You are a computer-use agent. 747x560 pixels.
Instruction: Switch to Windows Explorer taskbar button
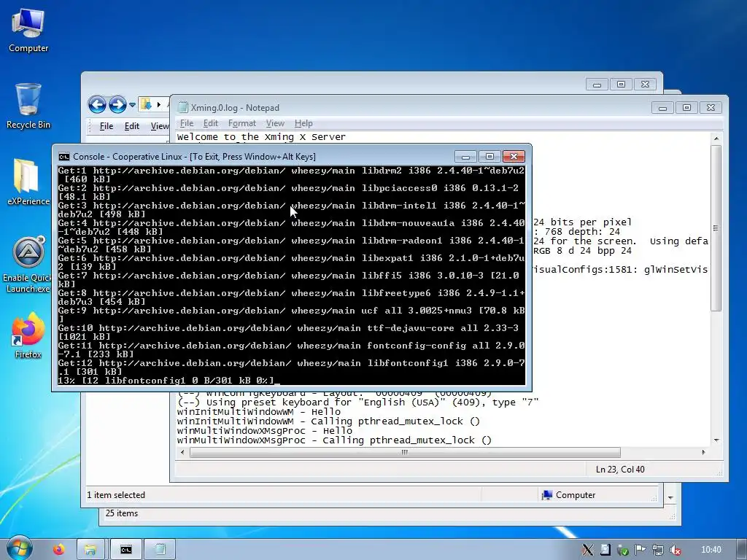point(90,550)
